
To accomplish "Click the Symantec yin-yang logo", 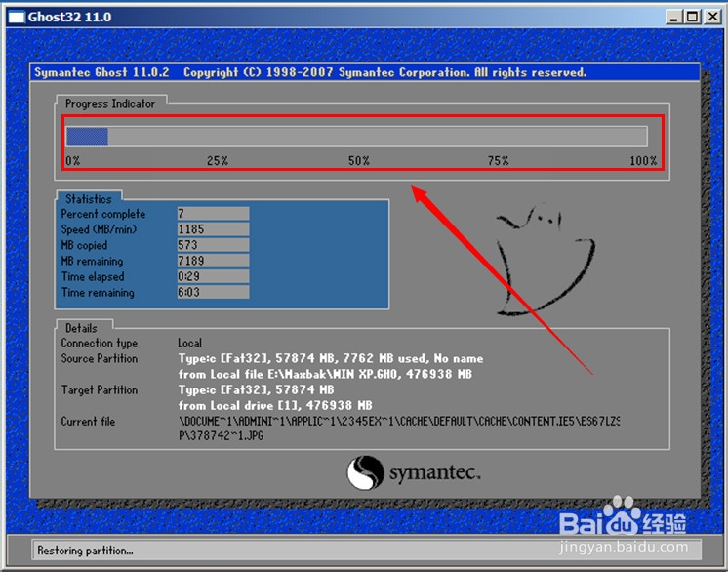I will click(x=365, y=472).
